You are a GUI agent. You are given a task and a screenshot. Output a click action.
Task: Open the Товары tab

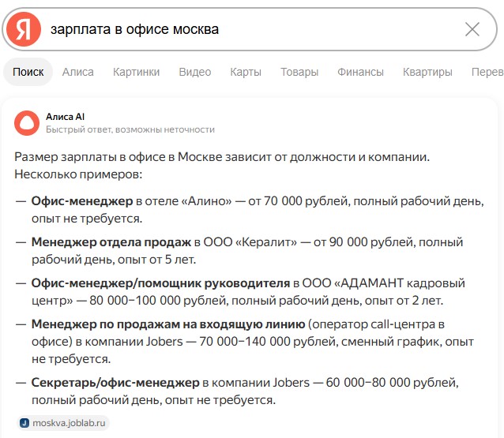[x=299, y=72]
